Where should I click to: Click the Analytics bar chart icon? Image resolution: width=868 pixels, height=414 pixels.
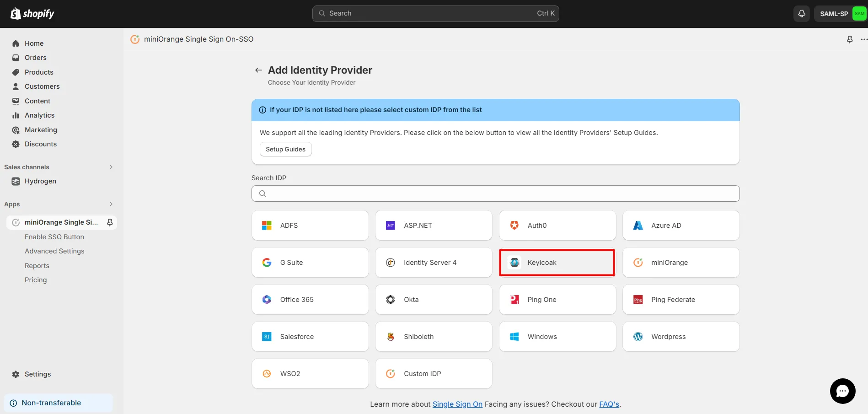point(16,115)
